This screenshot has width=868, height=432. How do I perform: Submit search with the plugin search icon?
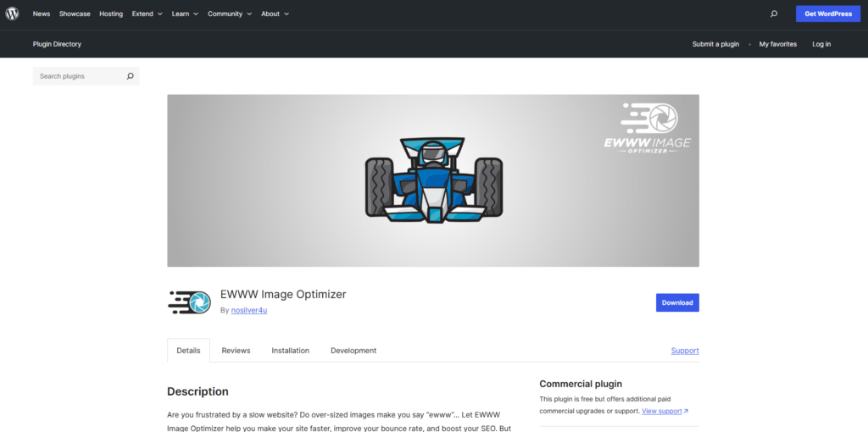pos(130,76)
